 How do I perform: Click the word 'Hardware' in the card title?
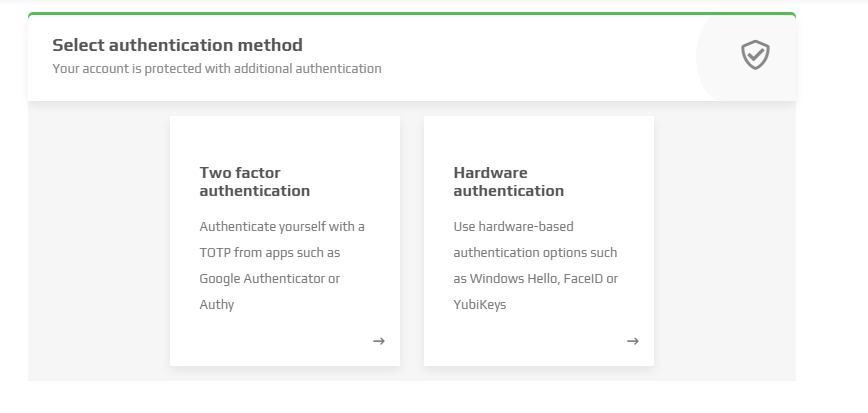click(x=491, y=173)
